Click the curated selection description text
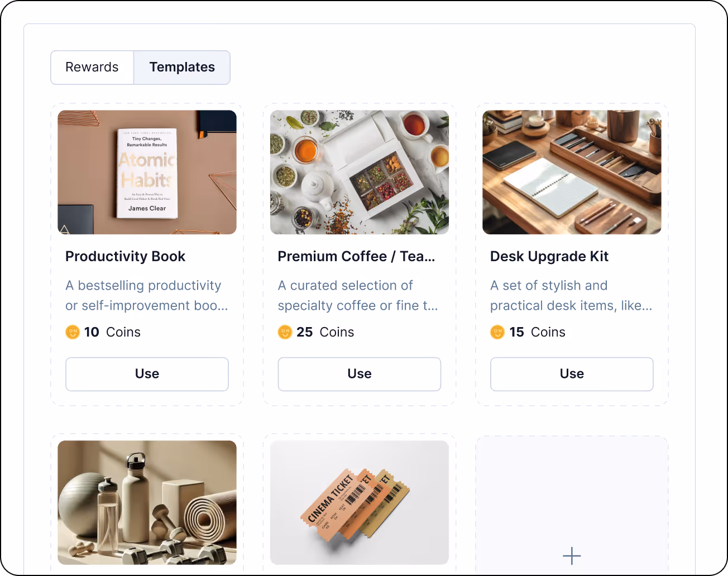This screenshot has width=728, height=576. click(x=358, y=295)
